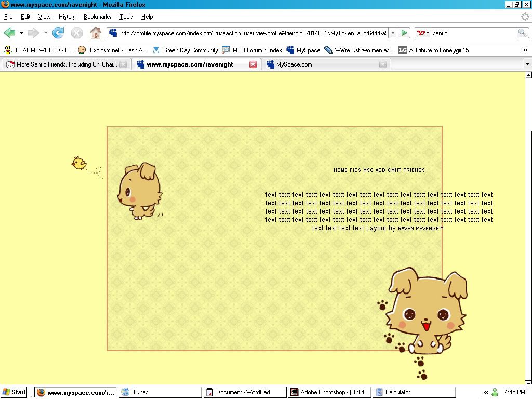Open the Yahoo search engine selector

tap(423, 33)
